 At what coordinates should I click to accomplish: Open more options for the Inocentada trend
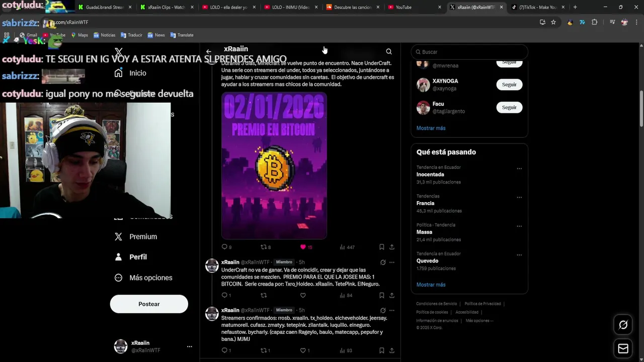519,169
